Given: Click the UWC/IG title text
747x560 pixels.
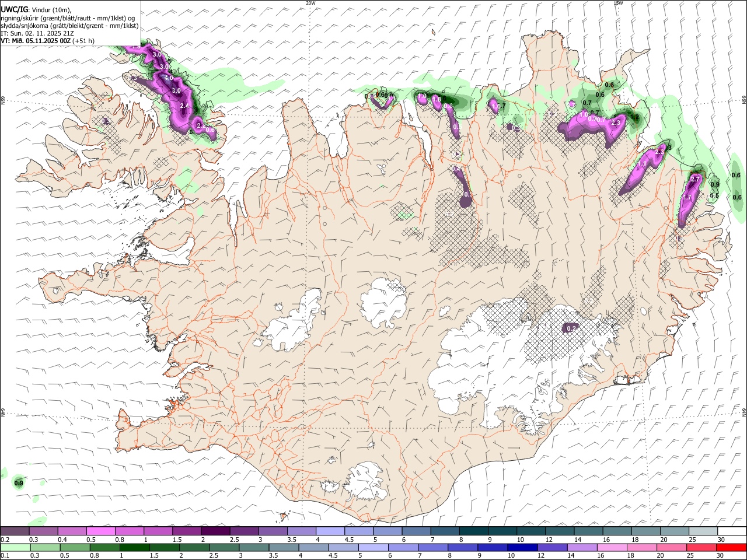Looking at the screenshot, I should point(14,9).
